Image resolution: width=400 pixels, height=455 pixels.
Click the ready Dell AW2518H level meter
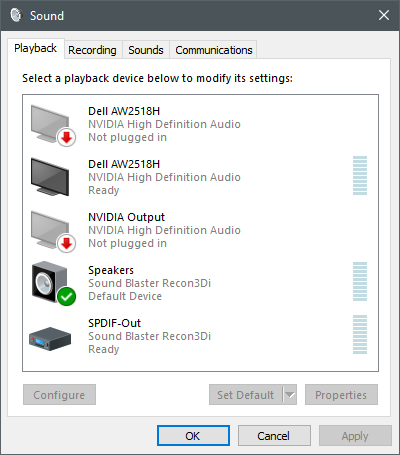(360, 175)
